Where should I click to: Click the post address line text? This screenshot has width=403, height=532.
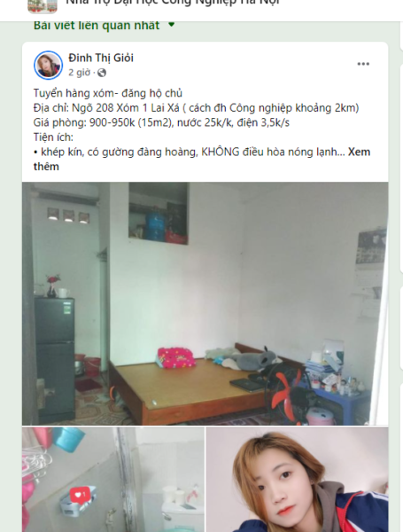tap(196, 108)
